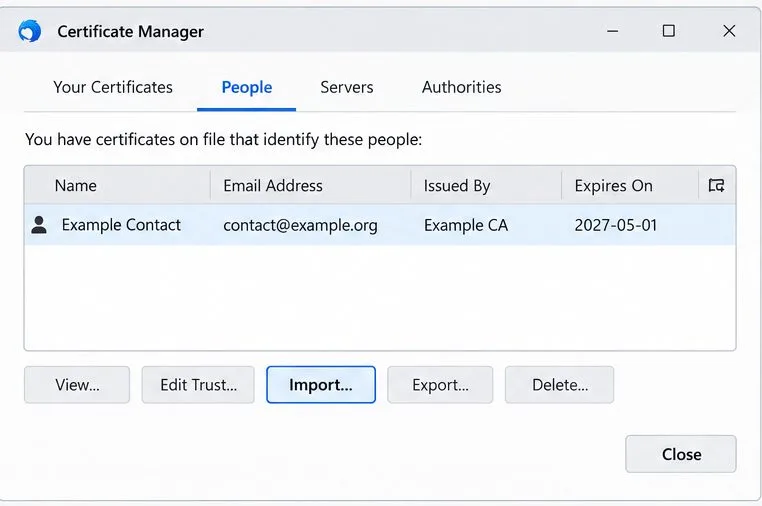Click the Import... button

pos(321,384)
